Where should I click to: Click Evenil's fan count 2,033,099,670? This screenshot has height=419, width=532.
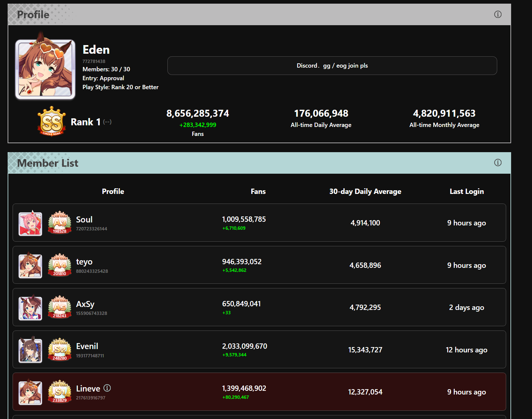(x=245, y=346)
